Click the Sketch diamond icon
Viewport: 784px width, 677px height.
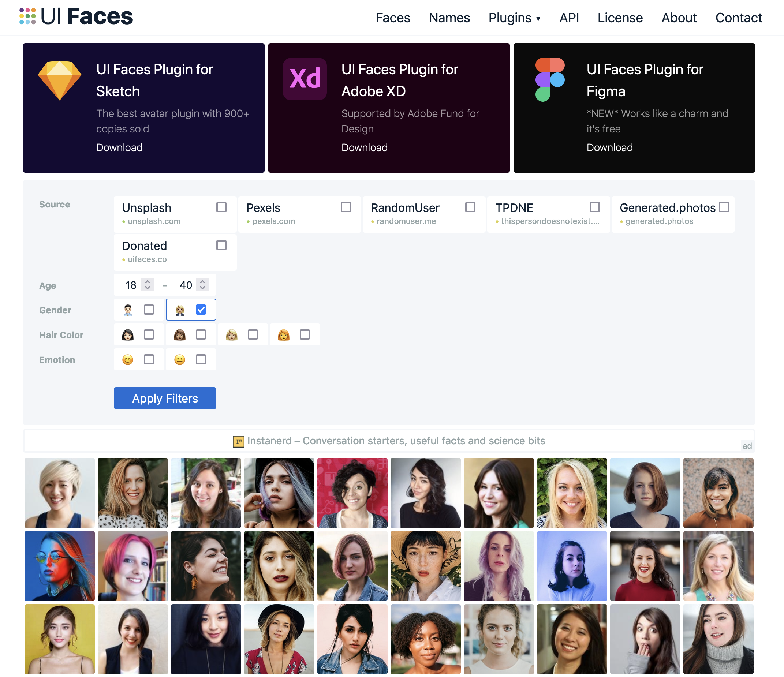coord(60,80)
